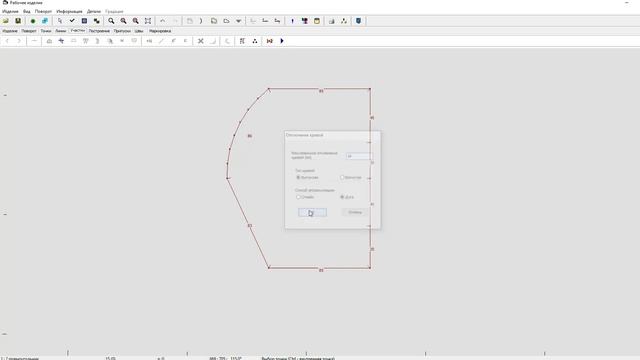This screenshot has height=360, width=640.
Task: Click the pattern's bottom-right corner point
Action: tap(370, 268)
